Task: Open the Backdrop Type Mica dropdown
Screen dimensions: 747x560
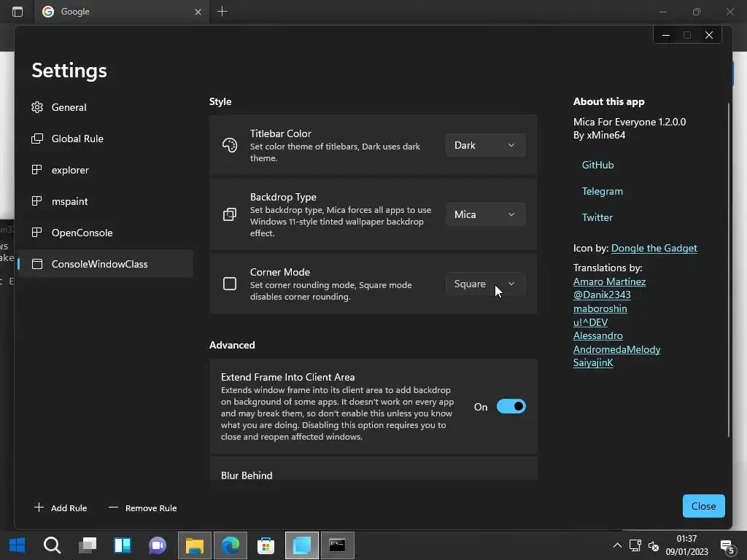Action: pyautogui.click(x=485, y=214)
